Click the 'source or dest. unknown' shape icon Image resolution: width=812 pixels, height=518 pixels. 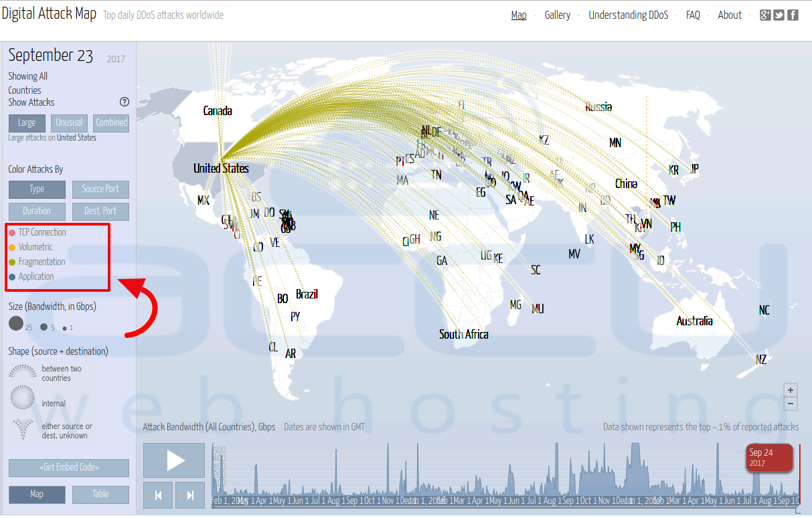coord(23,428)
